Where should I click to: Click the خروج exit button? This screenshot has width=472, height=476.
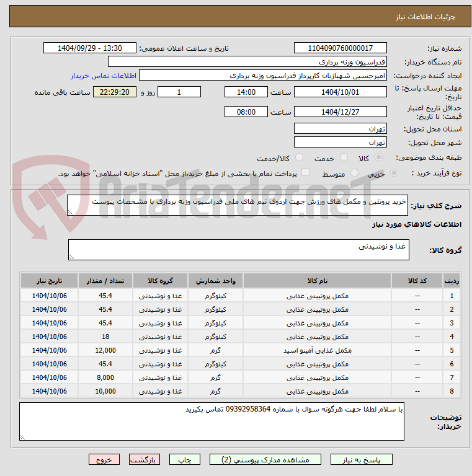click(104, 460)
